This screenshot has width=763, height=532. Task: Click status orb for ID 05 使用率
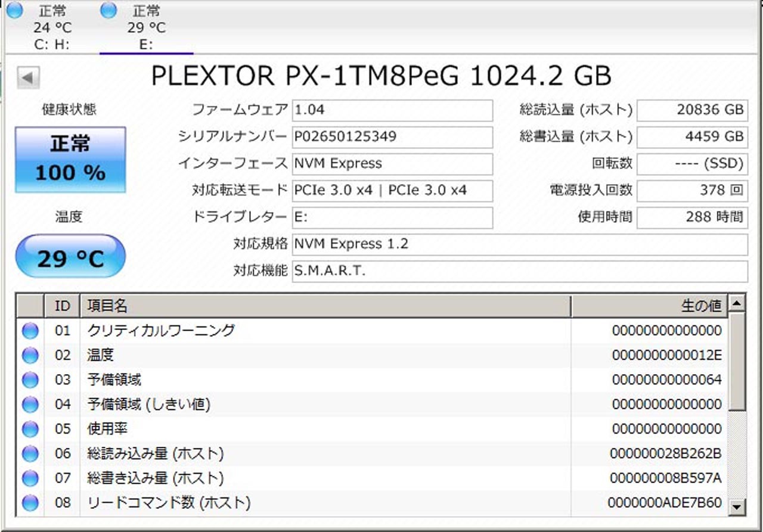[30, 429]
